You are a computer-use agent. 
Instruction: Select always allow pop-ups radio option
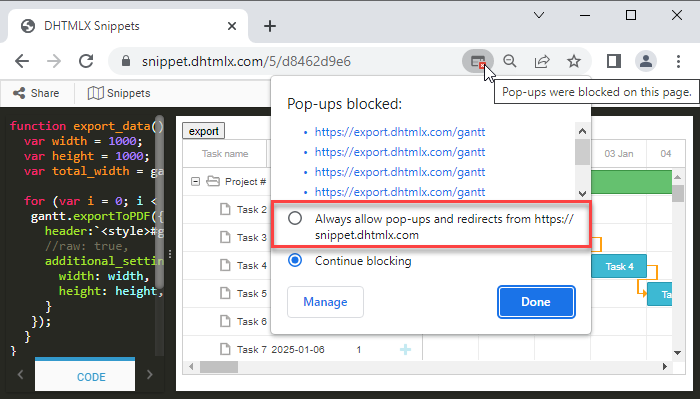(295, 219)
